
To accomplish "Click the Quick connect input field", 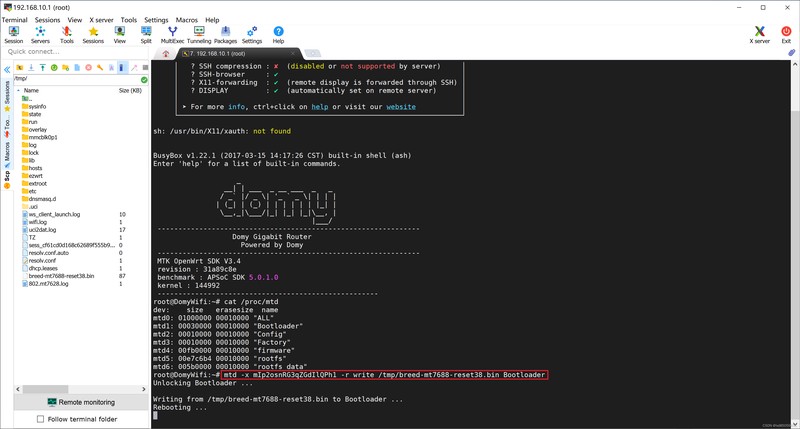I will pyautogui.click(x=76, y=52).
